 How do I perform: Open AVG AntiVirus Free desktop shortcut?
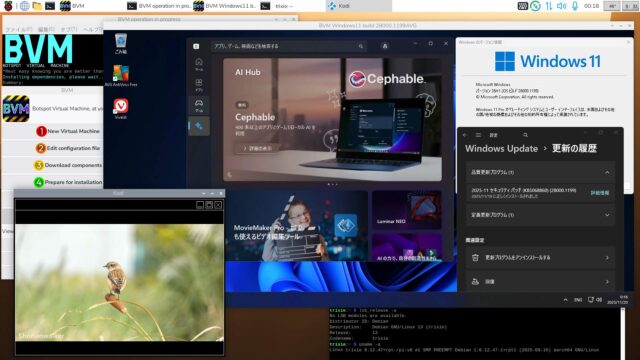(121, 76)
